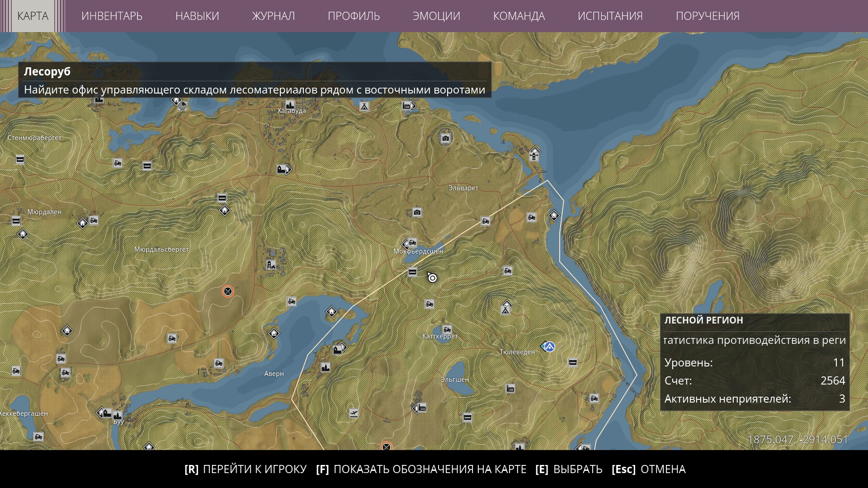Image resolution: width=868 pixels, height=488 pixels.
Task: Click house icon on the east riverbank
Action: (x=554, y=216)
